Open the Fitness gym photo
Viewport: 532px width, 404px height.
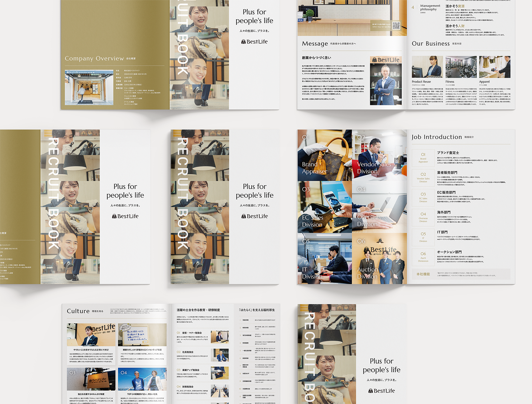[x=461, y=67]
